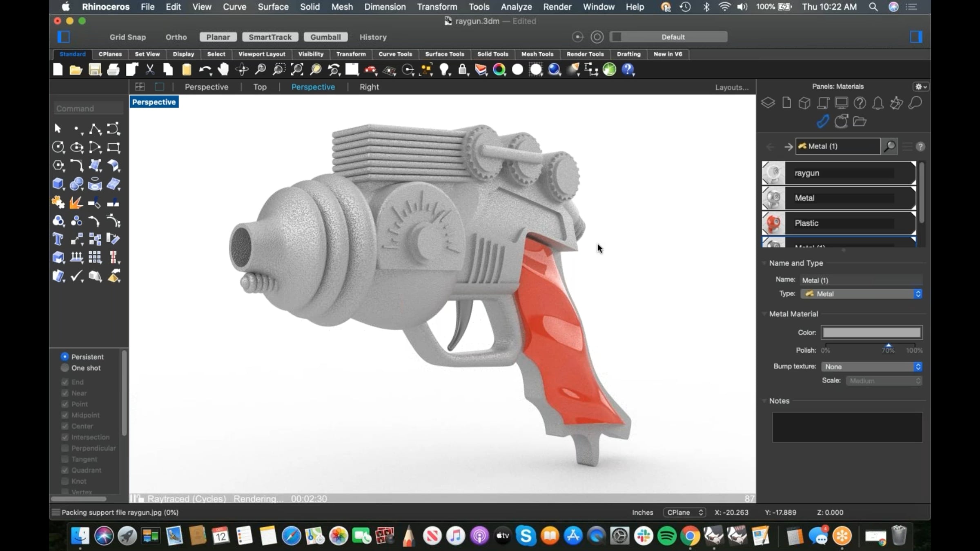Click the Layouts... button
980x551 pixels.
click(x=732, y=87)
